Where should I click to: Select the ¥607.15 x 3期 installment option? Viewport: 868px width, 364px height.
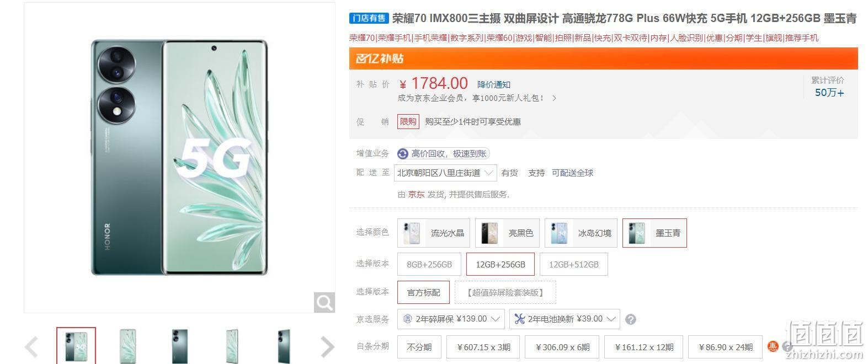[x=484, y=347]
